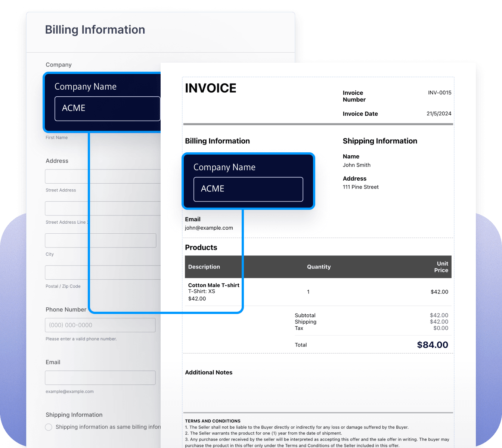Click the Shipping Information heading on the invoice
The image size is (502, 448).
(380, 141)
